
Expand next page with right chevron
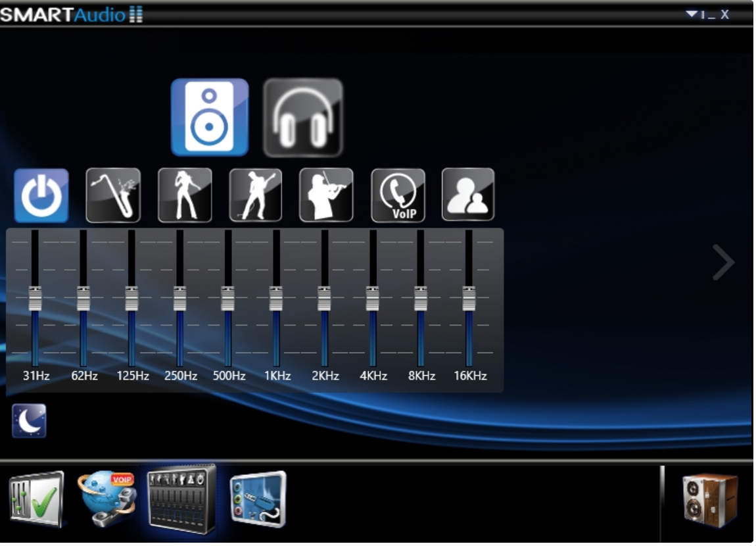[x=723, y=262]
